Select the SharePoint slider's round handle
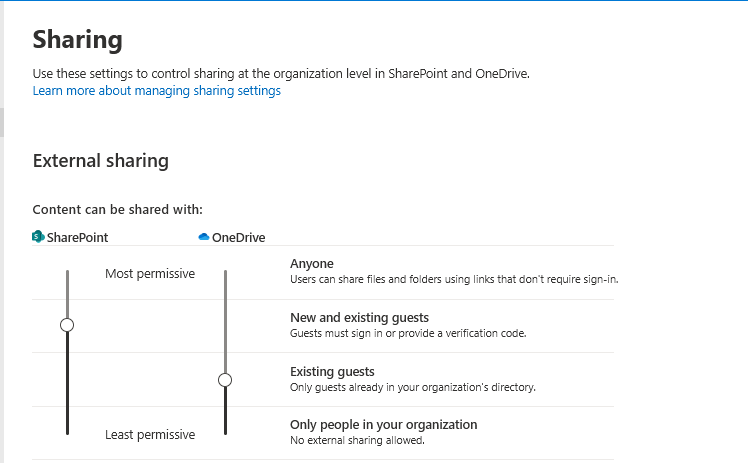 point(67,325)
